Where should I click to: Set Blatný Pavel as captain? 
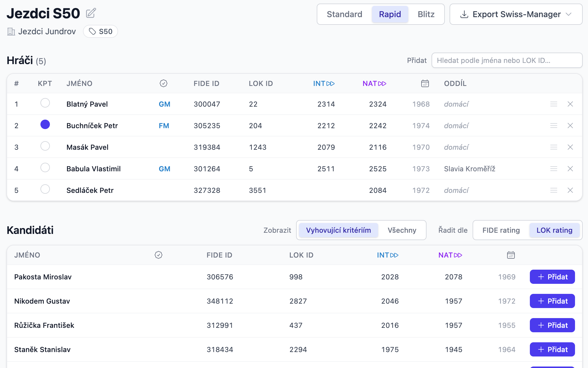[x=45, y=103]
